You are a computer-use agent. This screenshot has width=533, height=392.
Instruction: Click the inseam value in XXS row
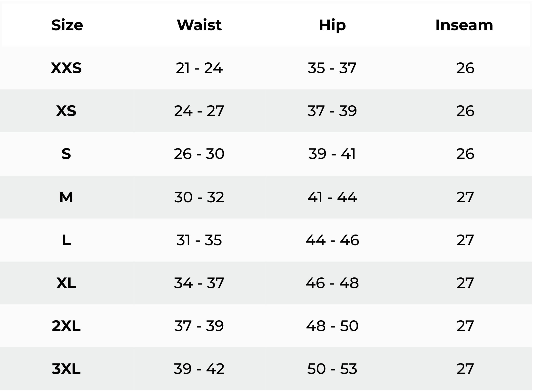click(465, 68)
